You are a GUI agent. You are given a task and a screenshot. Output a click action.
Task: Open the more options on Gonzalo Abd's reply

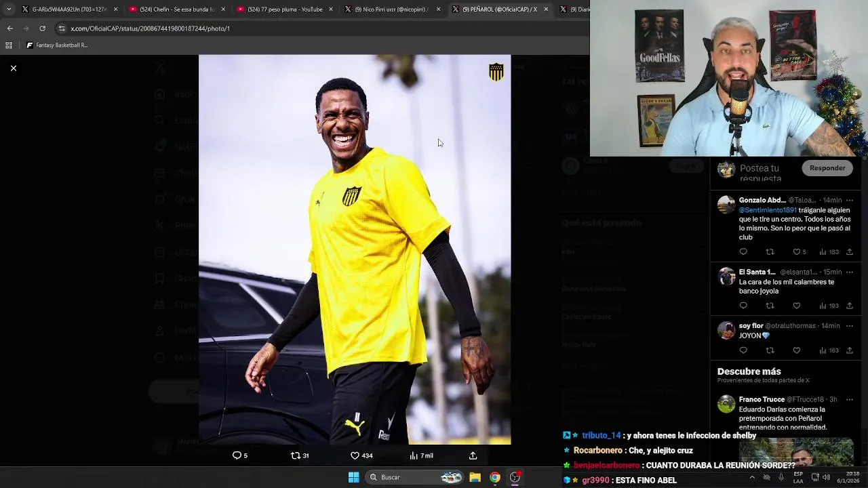pyautogui.click(x=850, y=201)
